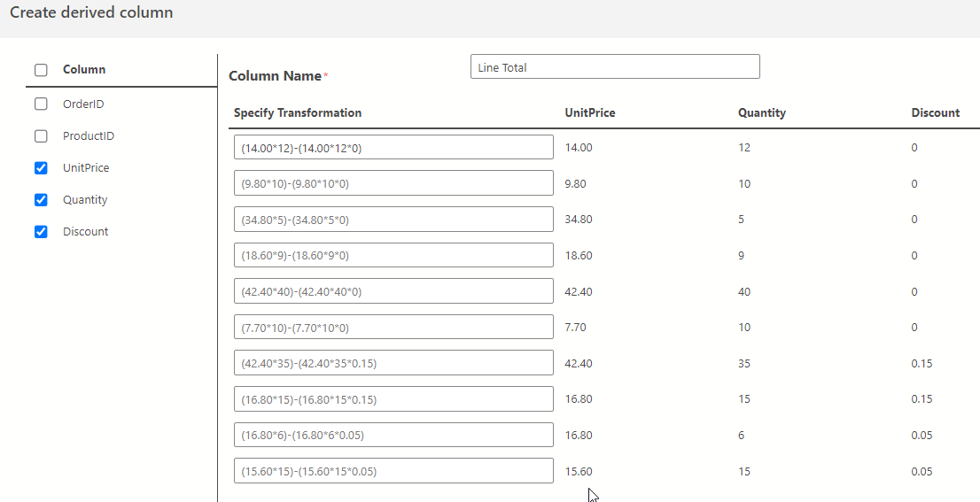Click the Column Name field containing Line Total
Image resolution: width=980 pixels, height=502 pixels.
coord(614,67)
